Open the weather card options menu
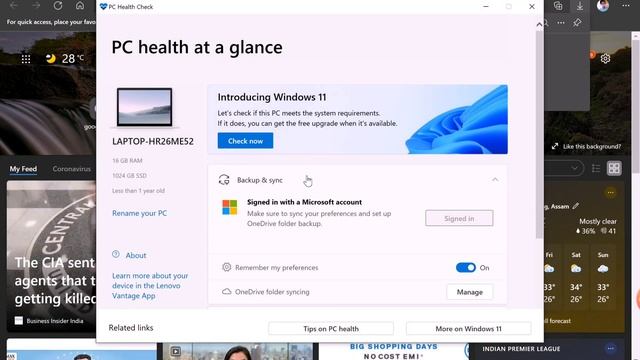The width and height of the screenshot is (640, 360). pos(611,192)
